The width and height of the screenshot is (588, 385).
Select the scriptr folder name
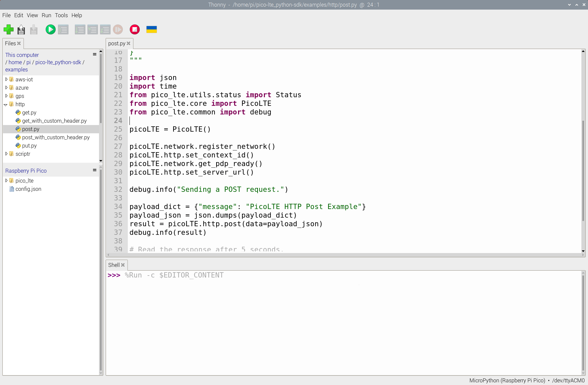[23, 154]
